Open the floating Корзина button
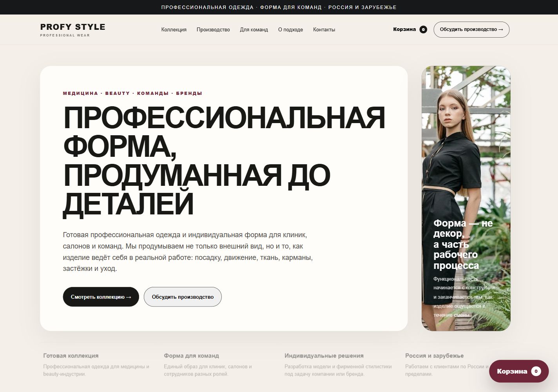 [519, 371]
